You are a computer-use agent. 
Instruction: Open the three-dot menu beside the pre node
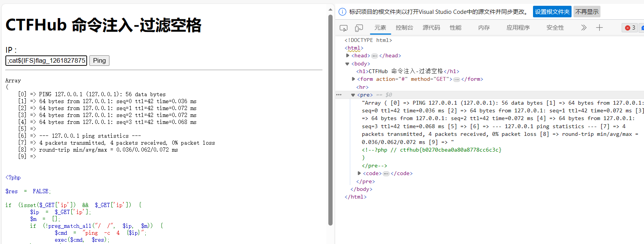coord(339,95)
